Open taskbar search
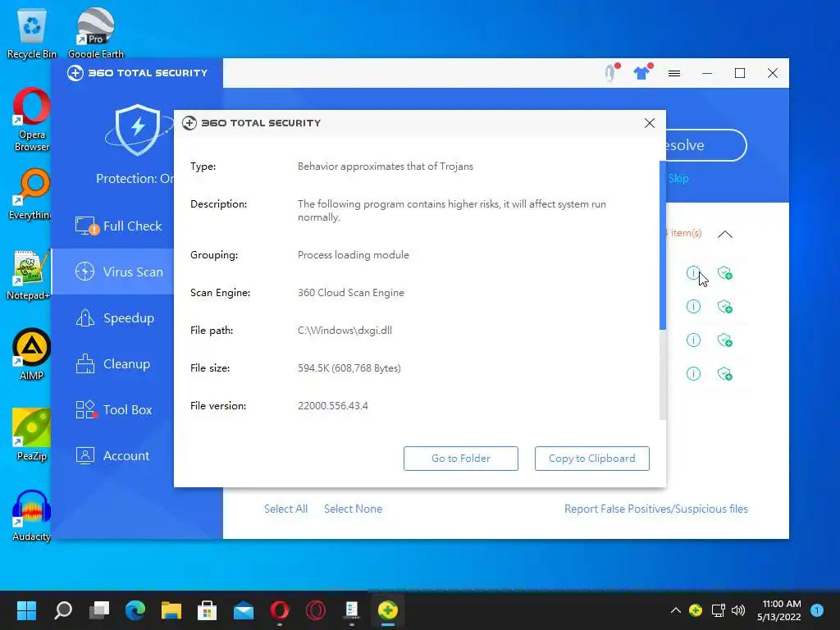This screenshot has height=630, width=840. coord(63,610)
